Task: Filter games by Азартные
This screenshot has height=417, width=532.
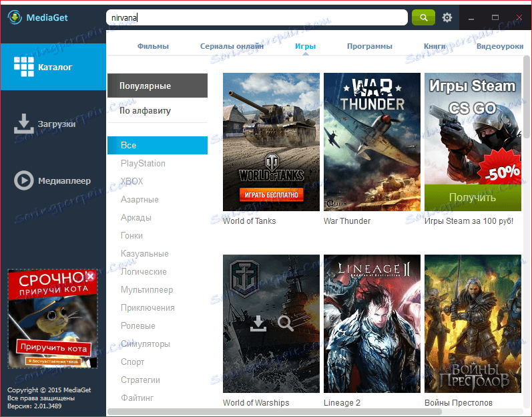Action: 140,200
